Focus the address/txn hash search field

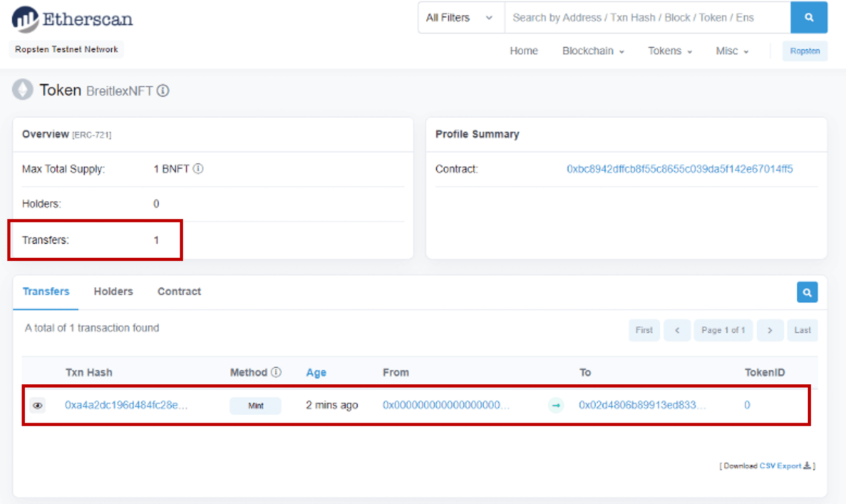tap(648, 17)
